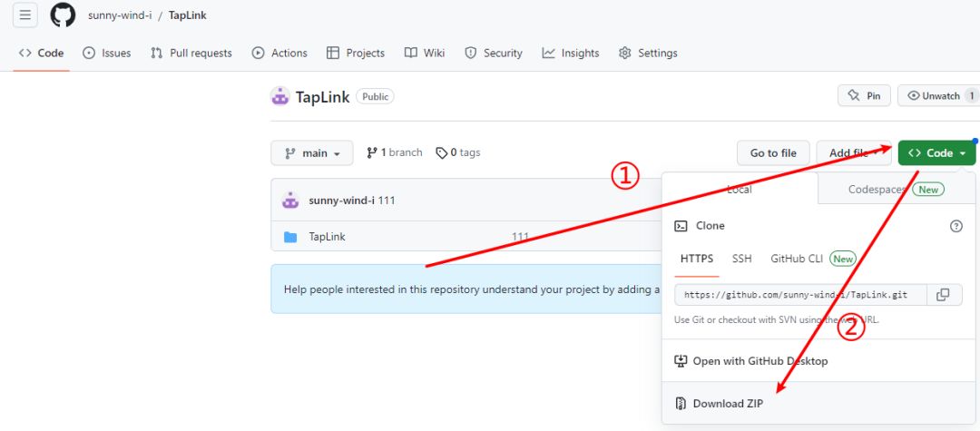Click the clone URL input field

[x=800, y=295]
